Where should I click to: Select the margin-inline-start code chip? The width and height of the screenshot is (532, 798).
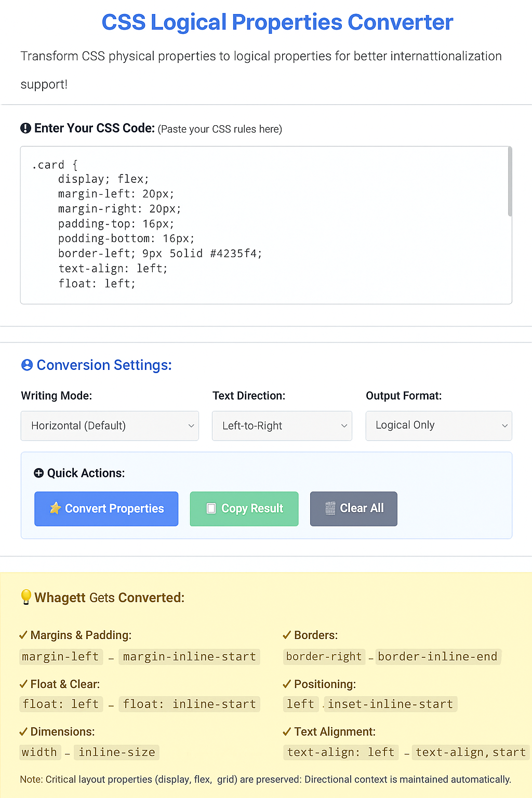(189, 656)
